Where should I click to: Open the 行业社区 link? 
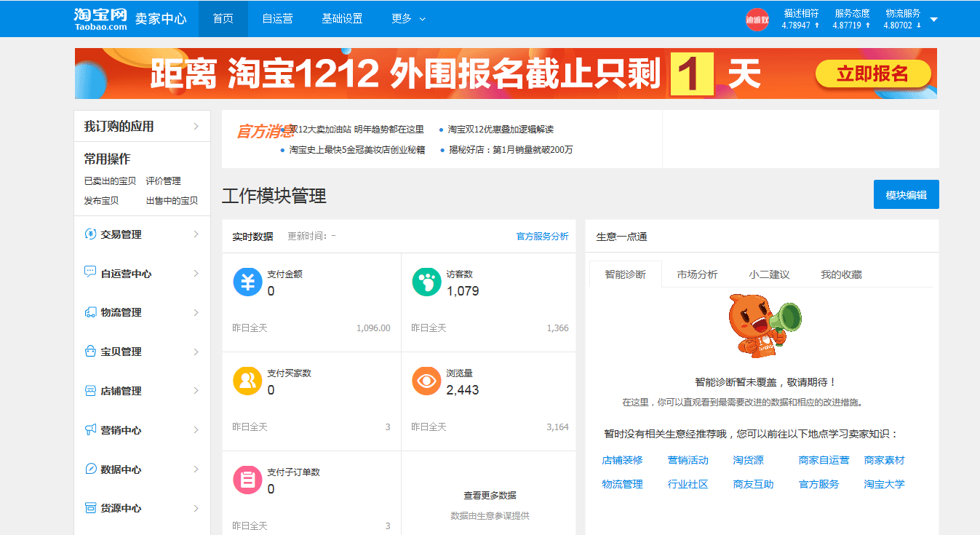(x=688, y=484)
